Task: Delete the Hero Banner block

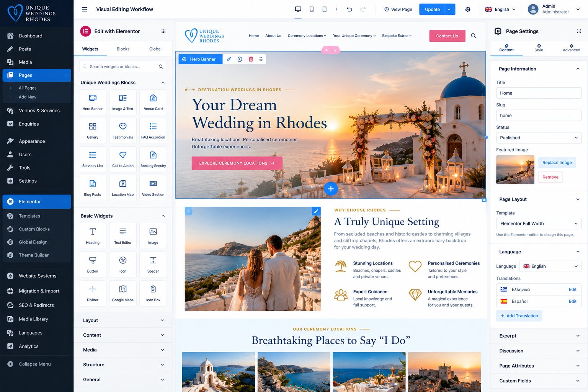Action: (251, 59)
